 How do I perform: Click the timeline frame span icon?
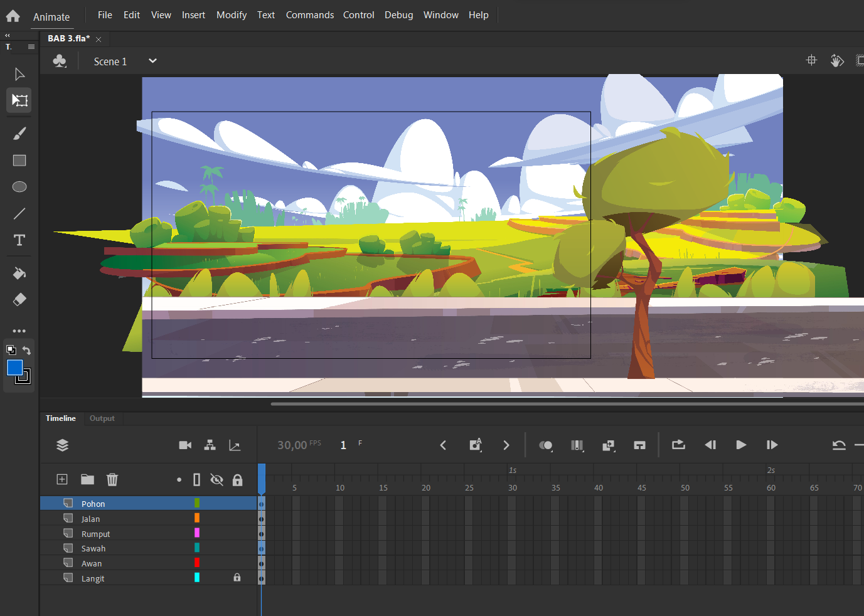pos(639,445)
